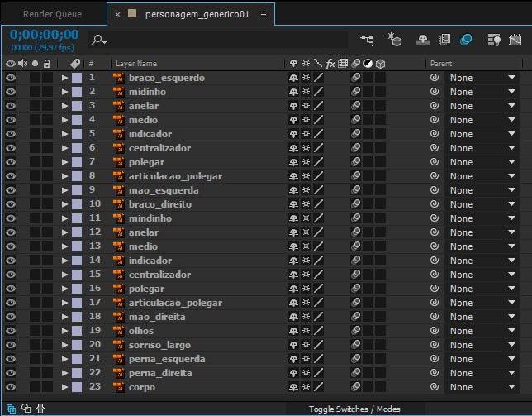Expand the braco_esquerdo layer properties
This screenshot has height=416, width=532.
pyautogui.click(x=64, y=78)
